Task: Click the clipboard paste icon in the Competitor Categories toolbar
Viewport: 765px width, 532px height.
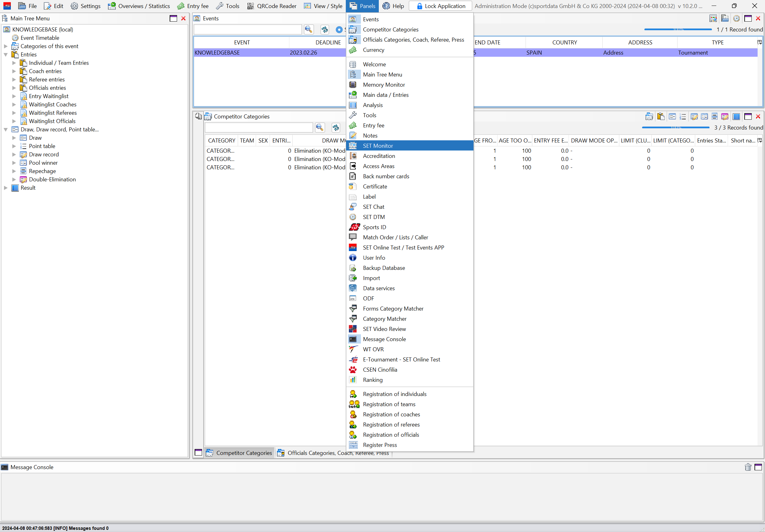Action: pyautogui.click(x=660, y=117)
